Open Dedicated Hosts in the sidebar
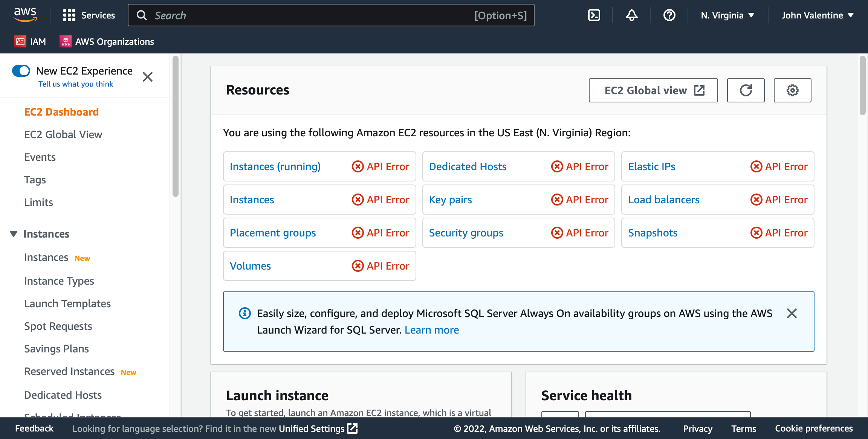 point(63,395)
